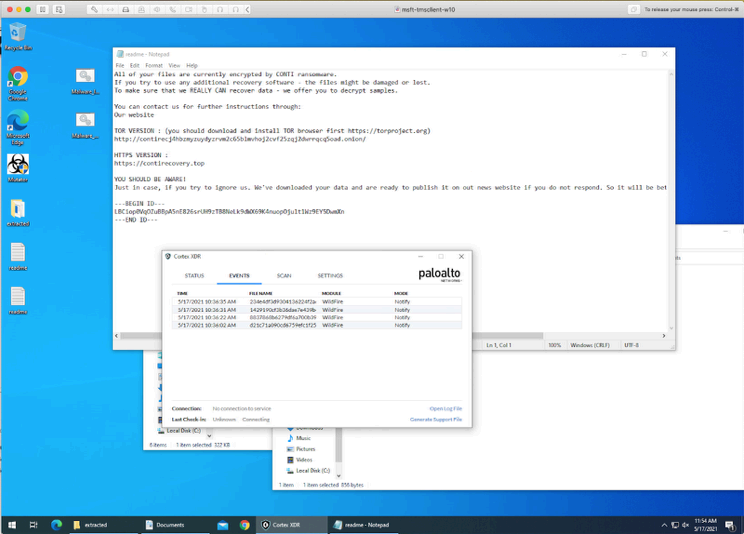This screenshot has width=744, height=534.
Task: Click the Open Log File link
Action: click(x=446, y=409)
